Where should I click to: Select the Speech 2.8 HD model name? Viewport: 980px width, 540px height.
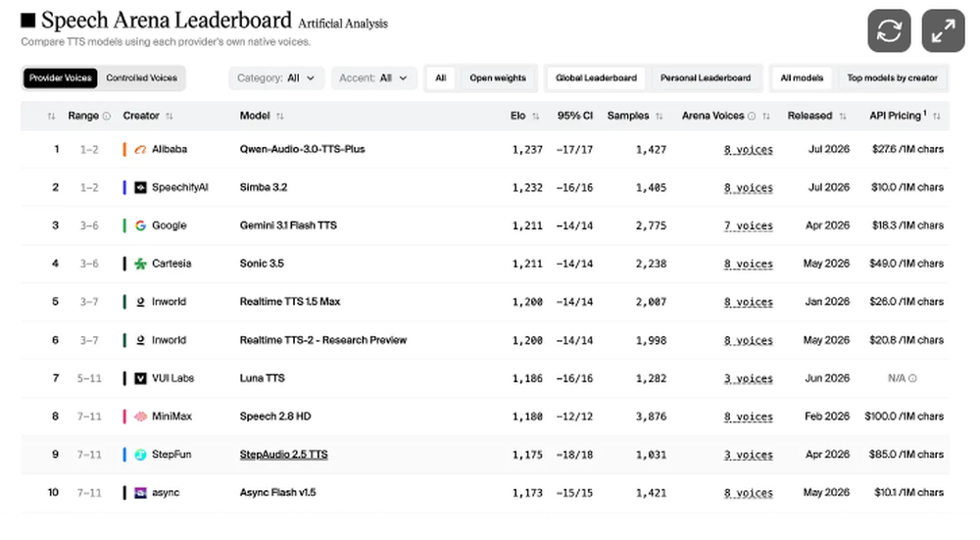(275, 417)
